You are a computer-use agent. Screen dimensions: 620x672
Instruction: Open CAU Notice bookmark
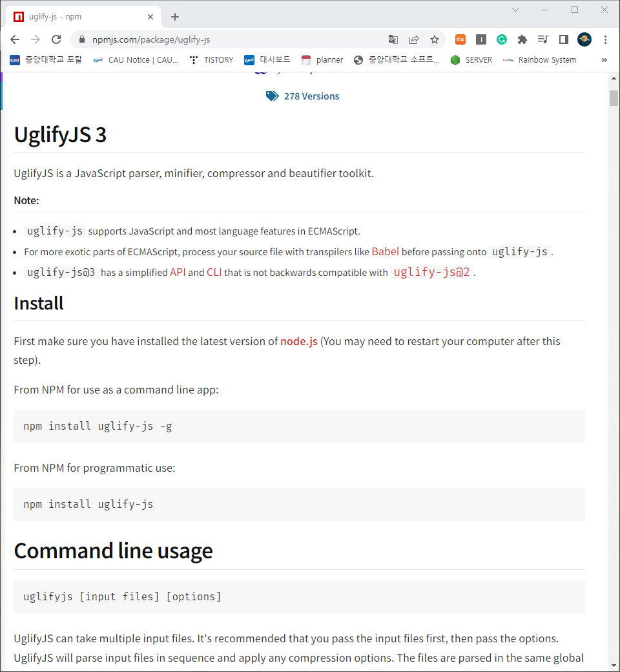pos(136,60)
